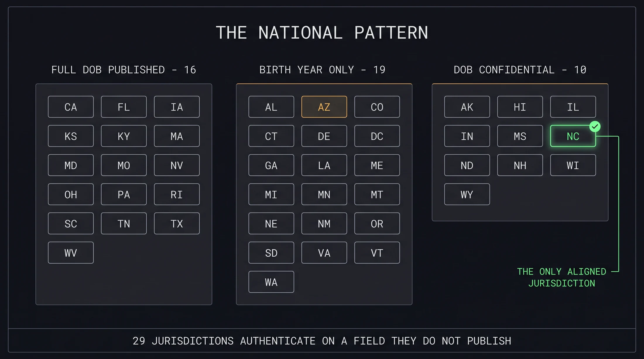Screen dimensions: 644x359
Task: Select the OH state tile
Action: tap(71, 194)
